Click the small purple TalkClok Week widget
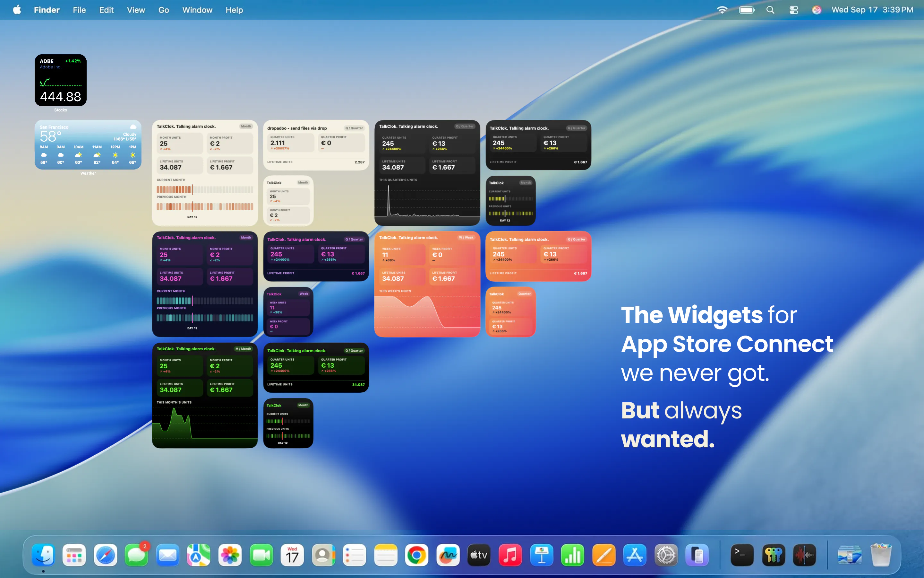 coord(288,312)
